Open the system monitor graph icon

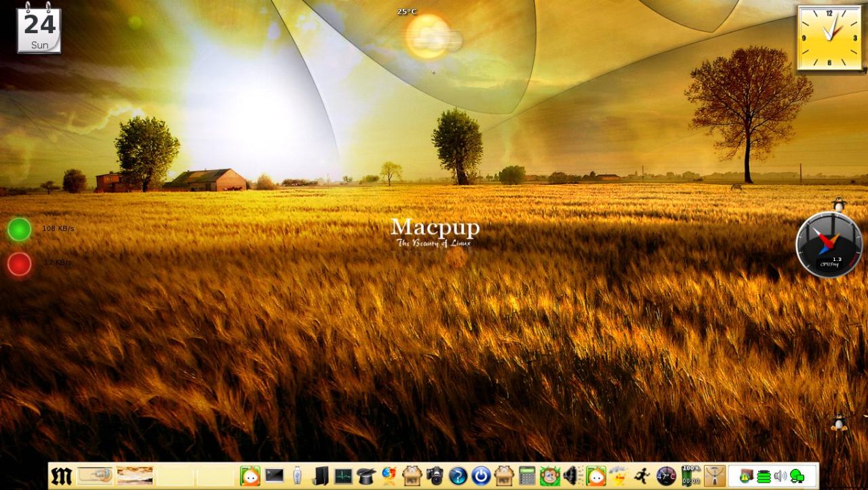click(343, 476)
